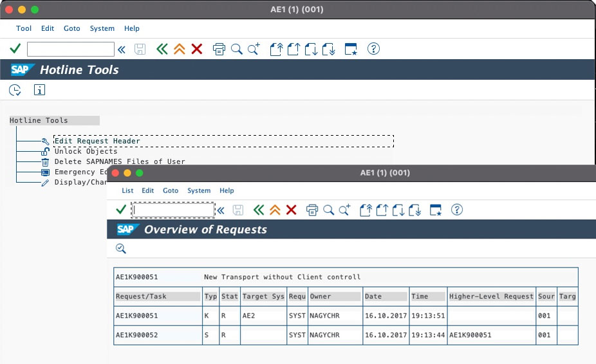Open Edit menu in Hotline Tools window
The image size is (596, 364).
[48, 28]
